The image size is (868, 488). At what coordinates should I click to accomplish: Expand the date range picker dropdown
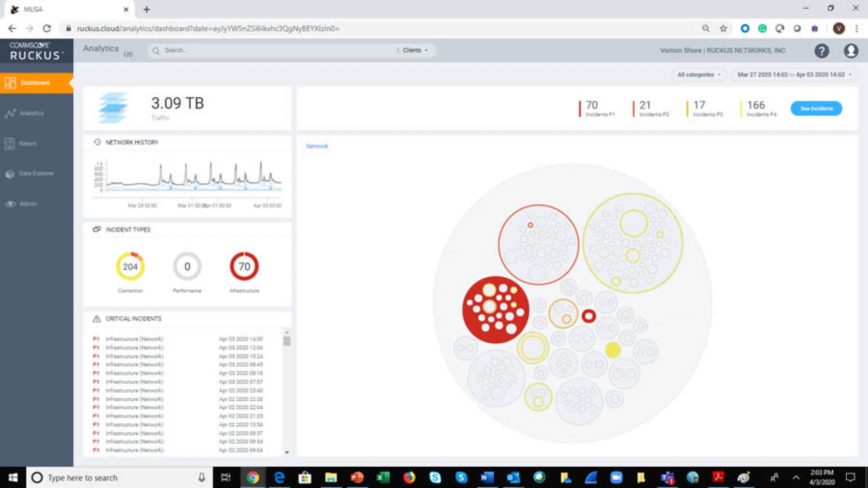tap(794, 75)
